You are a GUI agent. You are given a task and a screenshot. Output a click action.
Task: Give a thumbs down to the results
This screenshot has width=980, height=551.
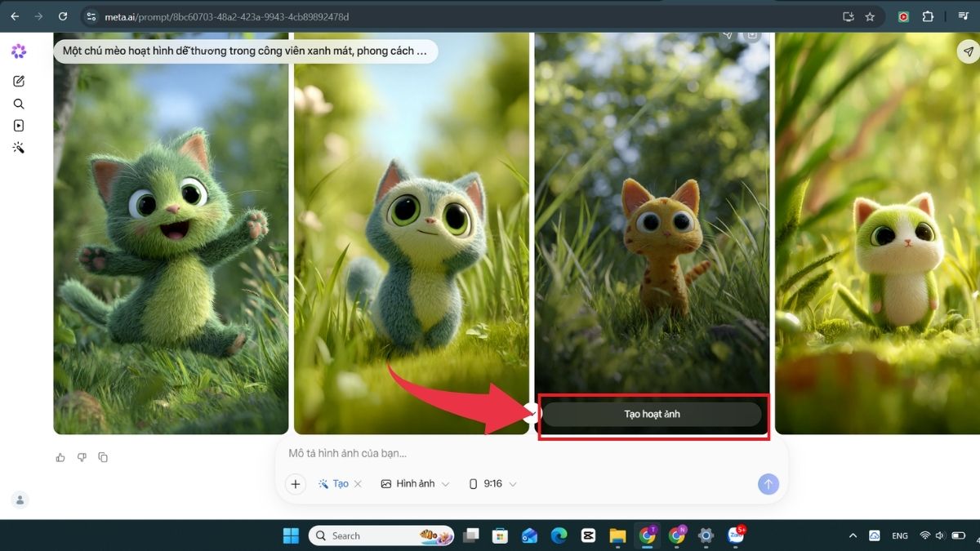(82, 457)
